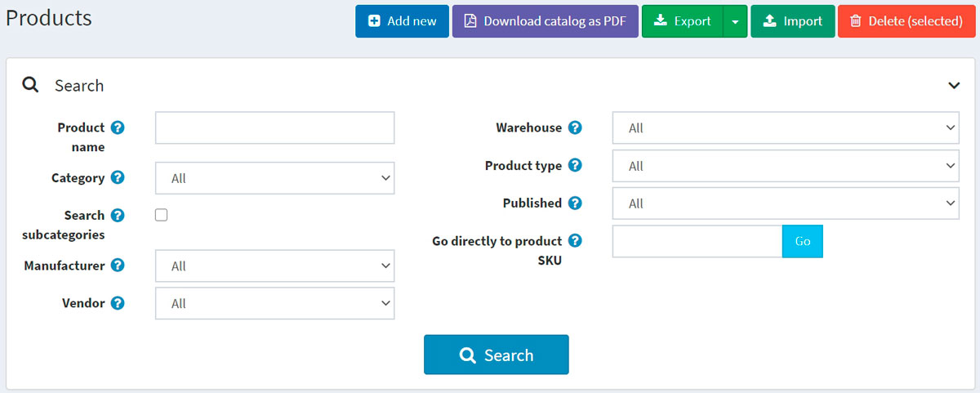Open Export options dropdown arrow
This screenshot has height=393, width=980.
(735, 21)
